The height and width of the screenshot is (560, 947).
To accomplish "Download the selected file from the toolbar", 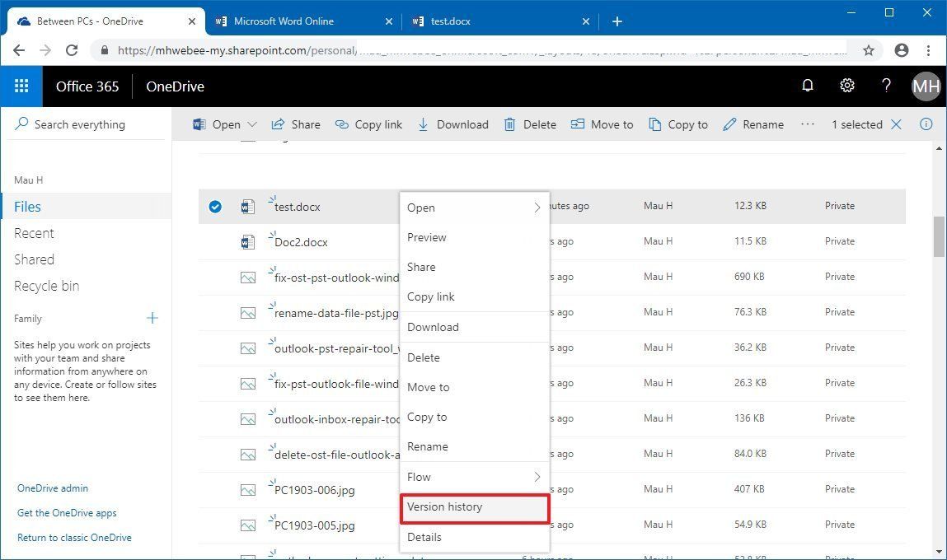I will pyautogui.click(x=452, y=124).
